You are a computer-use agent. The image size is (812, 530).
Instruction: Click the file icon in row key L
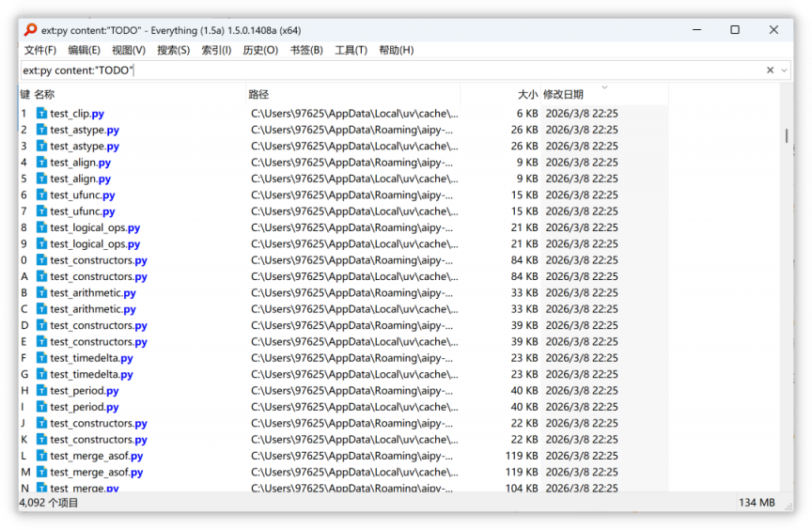tap(41, 456)
